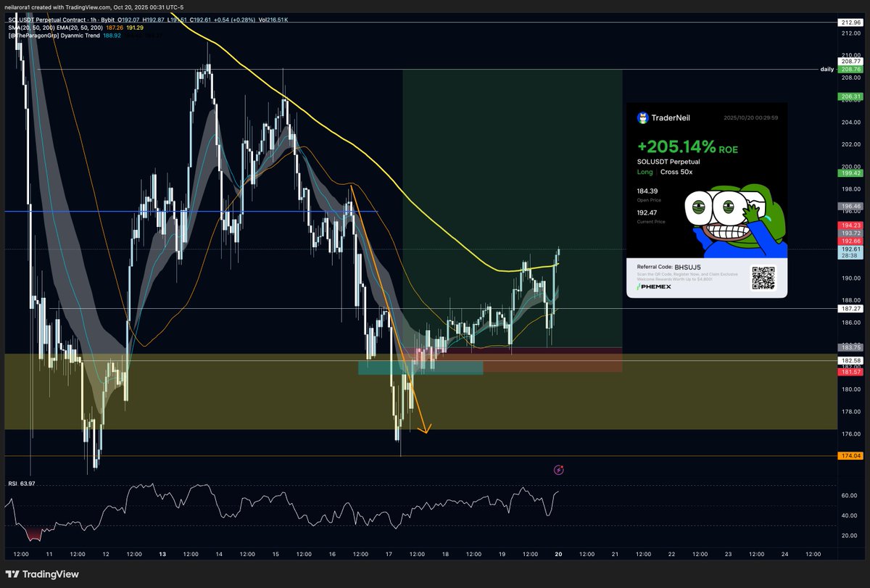Click the pink lightning event icon above the RSI pane
The width and height of the screenshot is (870, 588).
pyautogui.click(x=559, y=470)
